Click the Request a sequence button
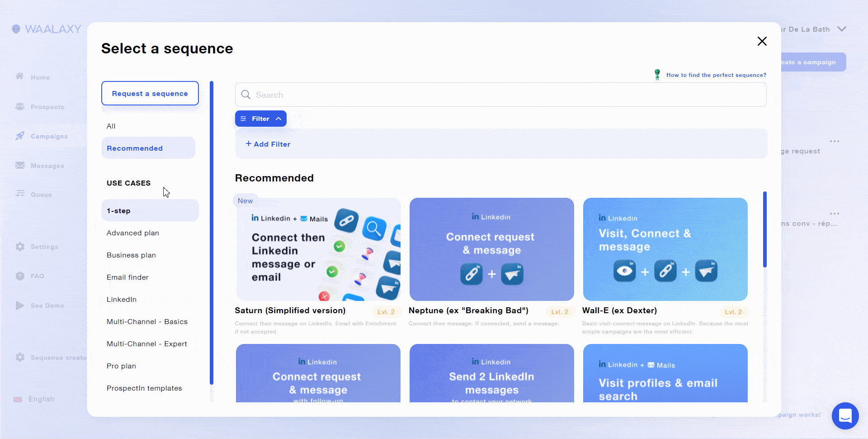Screen dimensions: 868x439 [x=150, y=93]
